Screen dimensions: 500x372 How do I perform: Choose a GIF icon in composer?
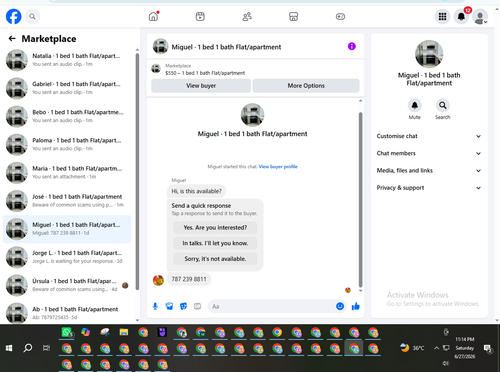pos(197,306)
